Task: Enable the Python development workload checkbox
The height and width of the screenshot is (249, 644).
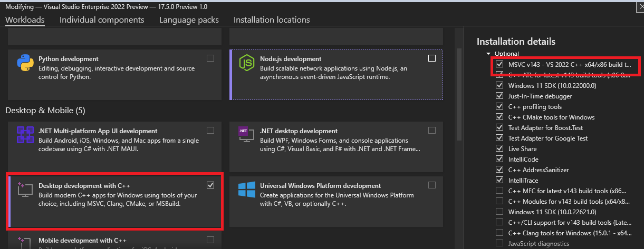Action: pyautogui.click(x=210, y=58)
